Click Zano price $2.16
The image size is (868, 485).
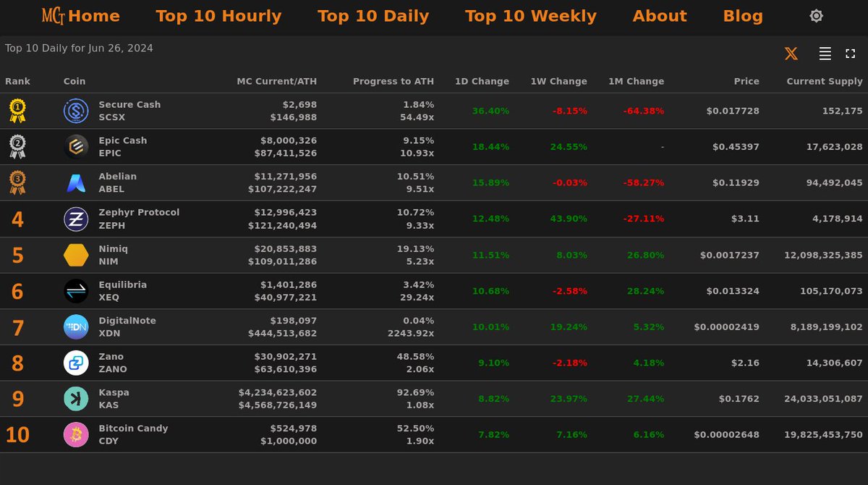[x=746, y=363]
